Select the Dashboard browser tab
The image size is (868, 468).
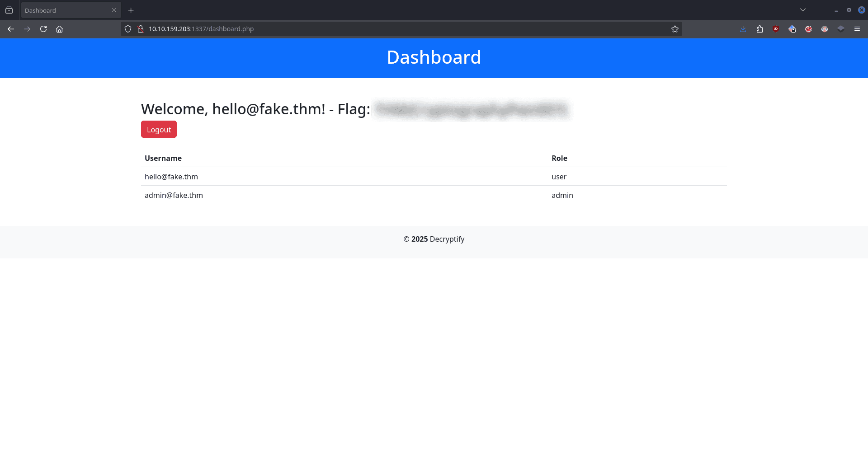click(63, 10)
